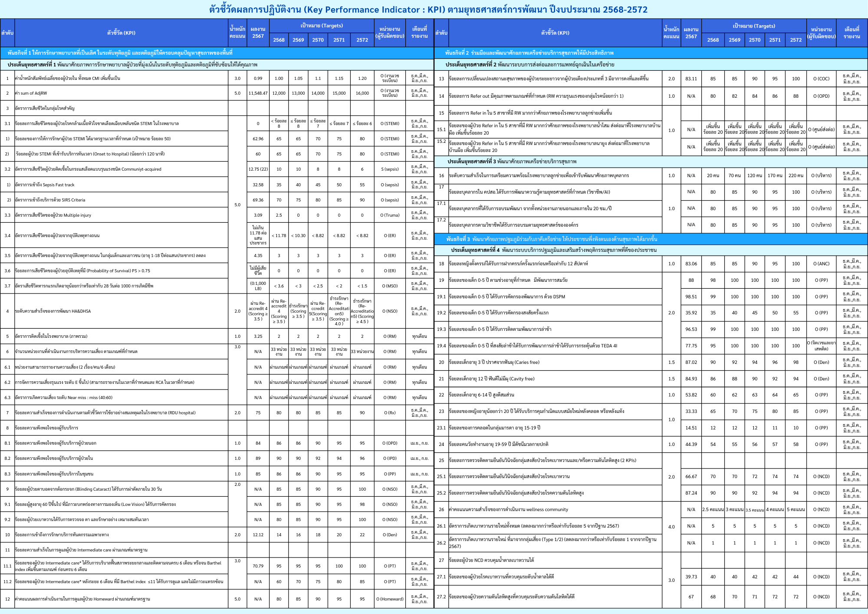Select the header 'พันธกิจที่ 1' mission banner

217,53
